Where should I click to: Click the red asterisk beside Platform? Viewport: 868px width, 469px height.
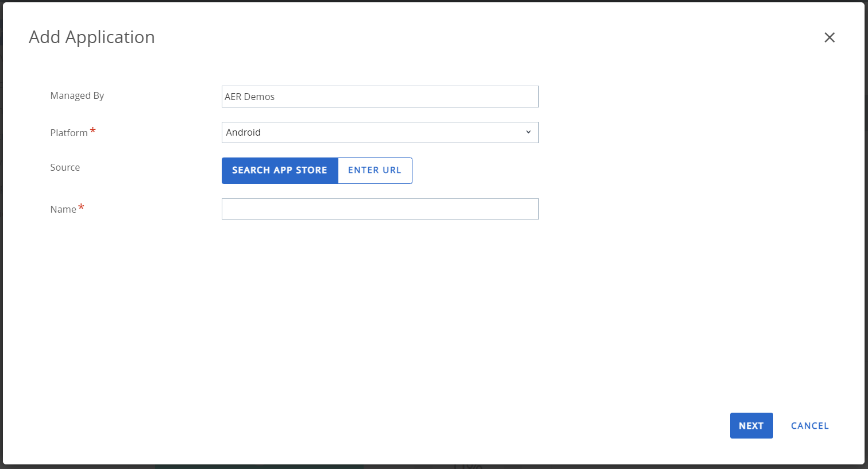pos(92,131)
